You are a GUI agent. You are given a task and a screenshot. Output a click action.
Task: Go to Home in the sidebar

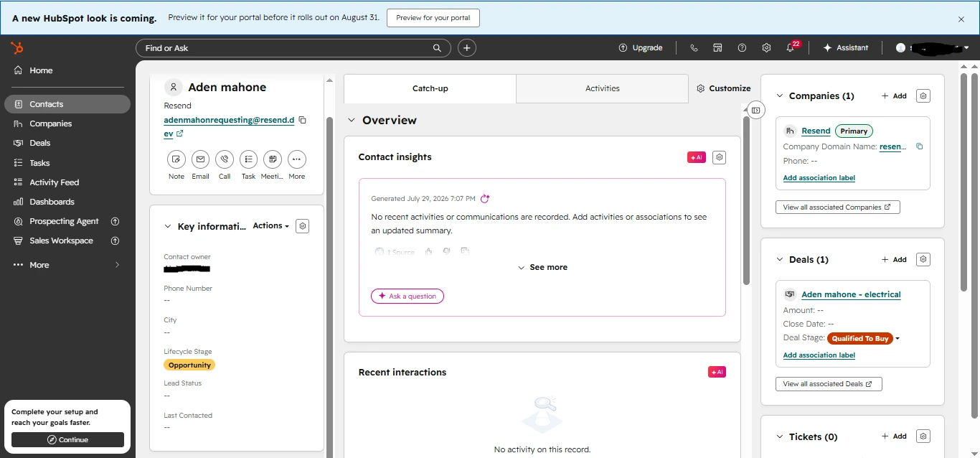67,70
